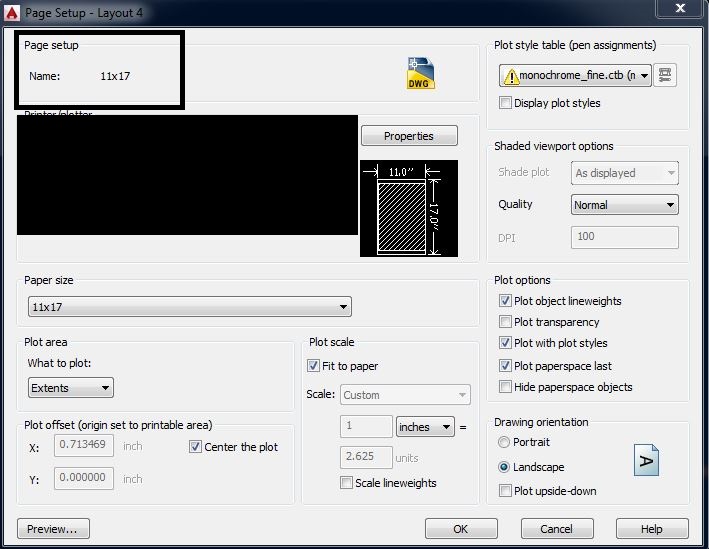
Task: Open the Paper size dropdown
Action: coord(189,307)
